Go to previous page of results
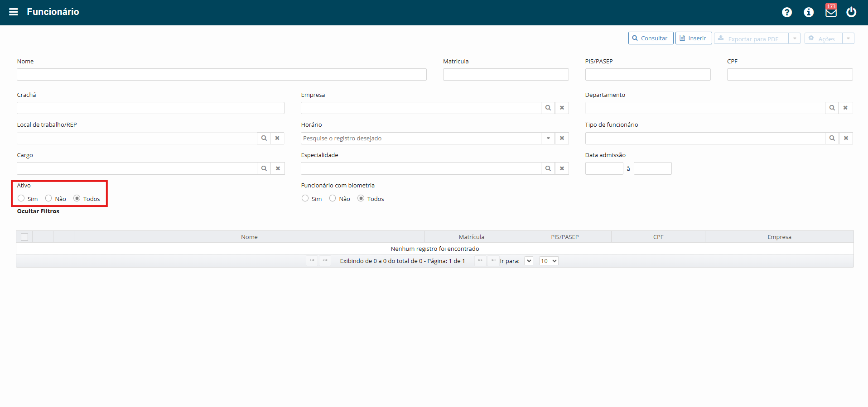Image resolution: width=868 pixels, height=407 pixels. point(325,260)
